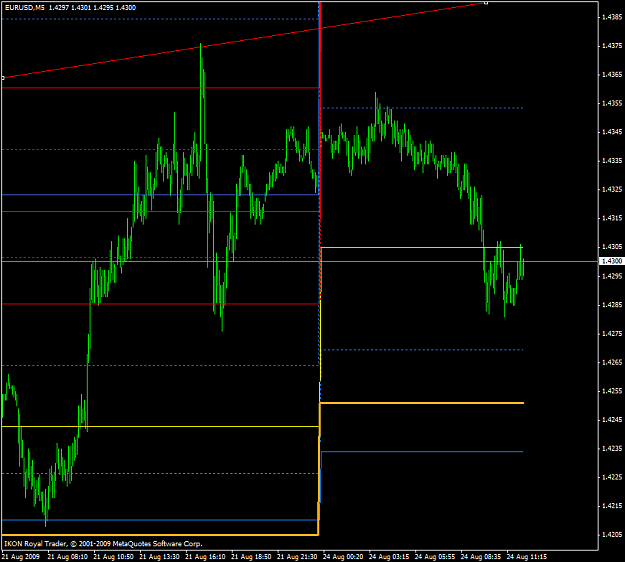
Task: Click the 24 Aug 08:35 time label
Action: coord(480,556)
